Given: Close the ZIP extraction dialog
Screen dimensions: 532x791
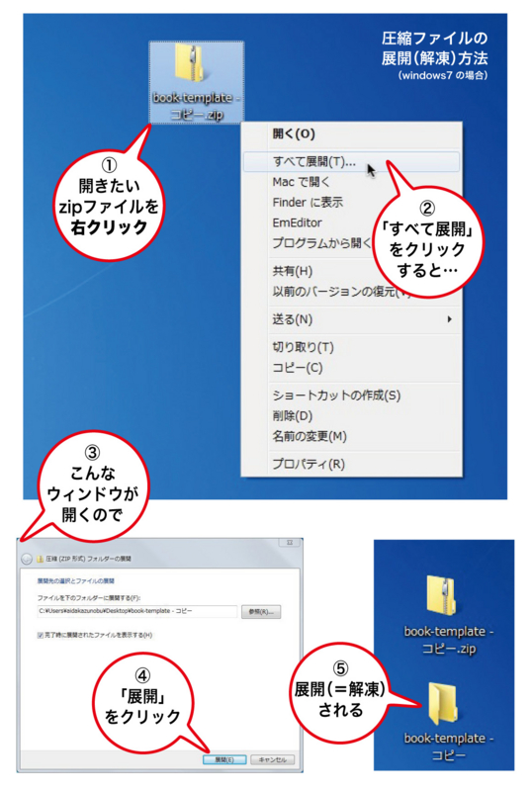Looking at the screenshot, I should pos(290,542).
